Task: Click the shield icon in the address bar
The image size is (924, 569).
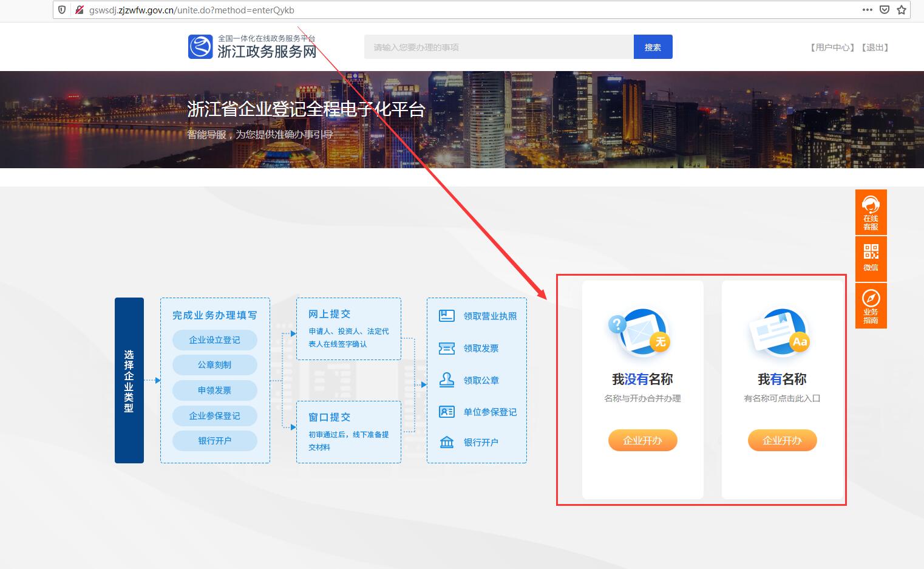Action: click(x=61, y=10)
